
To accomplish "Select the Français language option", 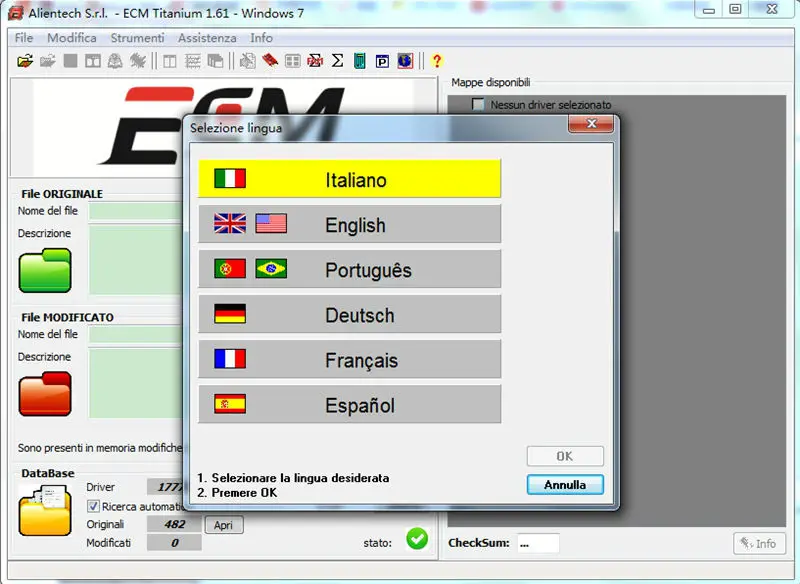I will [349, 359].
